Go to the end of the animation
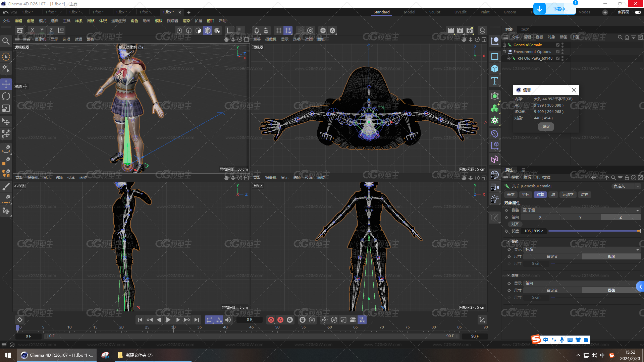644x362 pixels. click(197, 320)
